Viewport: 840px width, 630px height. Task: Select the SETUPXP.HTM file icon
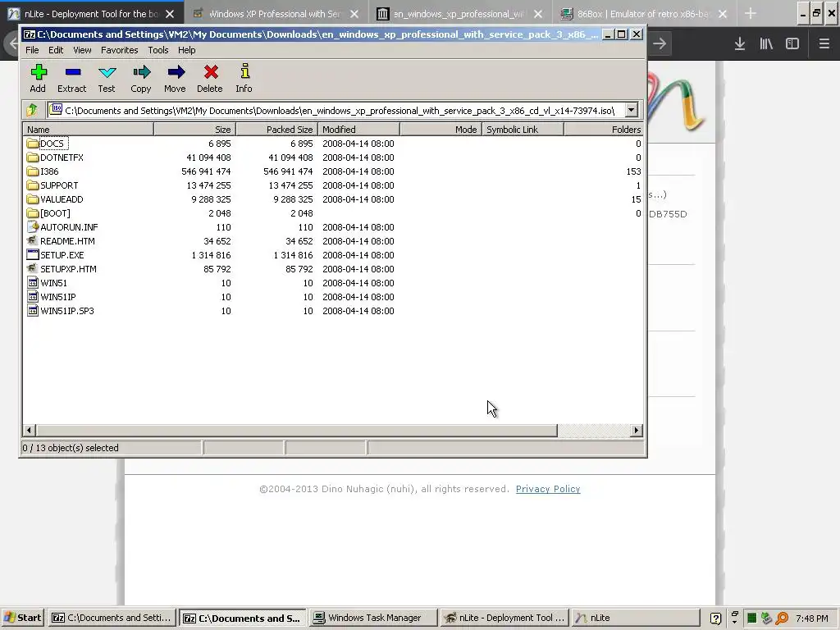coord(33,269)
